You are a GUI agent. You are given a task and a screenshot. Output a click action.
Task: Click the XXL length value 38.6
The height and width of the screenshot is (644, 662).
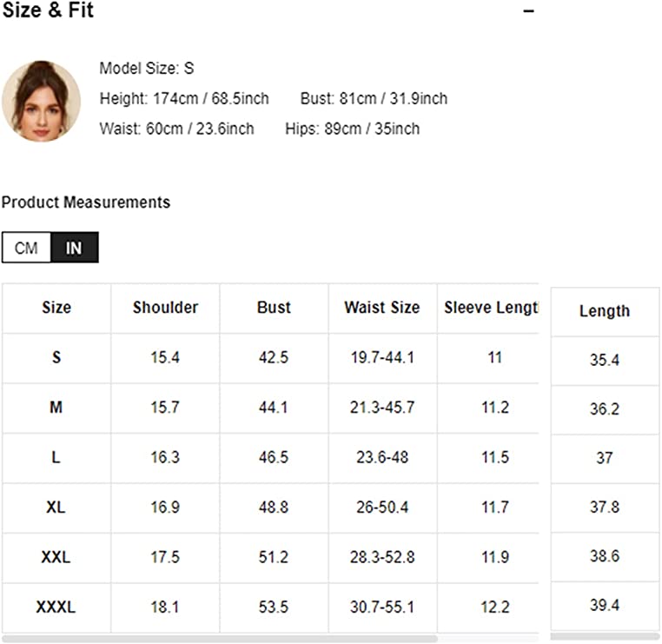point(605,556)
